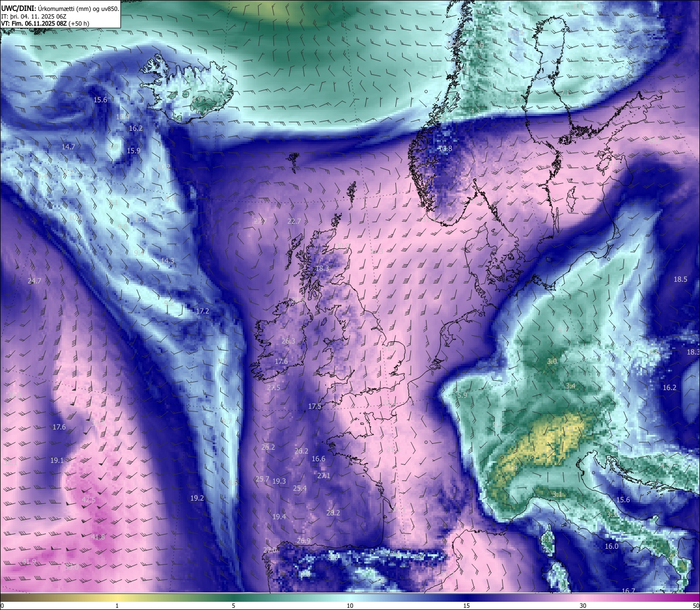700x610 pixels.
Task: Click the map value 17.5
Action: click(x=314, y=406)
